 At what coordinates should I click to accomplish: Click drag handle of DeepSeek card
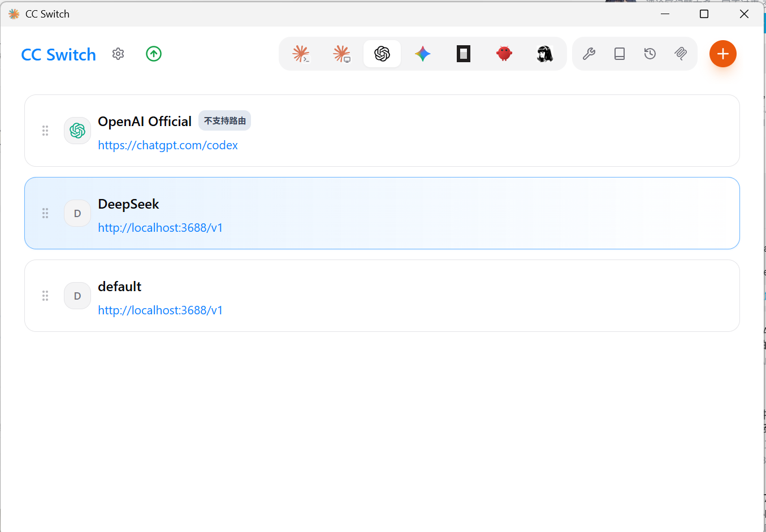point(45,213)
